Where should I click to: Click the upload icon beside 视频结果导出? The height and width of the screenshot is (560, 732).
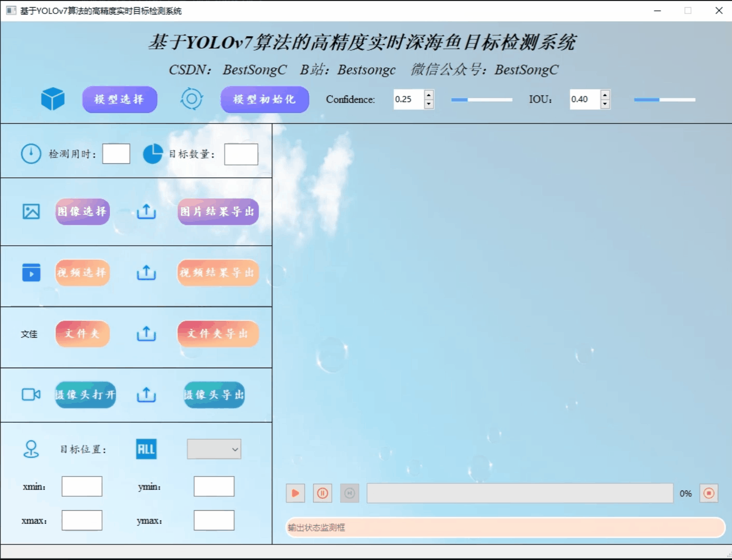[x=147, y=272]
